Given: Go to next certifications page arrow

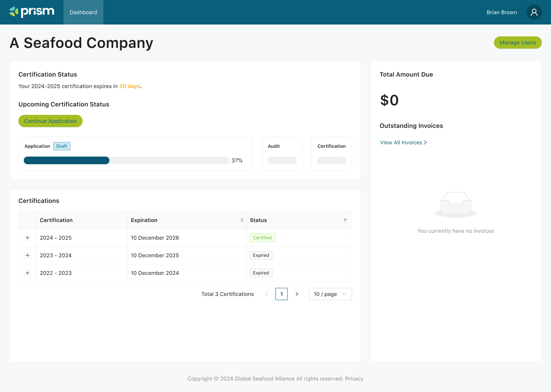Looking at the screenshot, I should (297, 294).
